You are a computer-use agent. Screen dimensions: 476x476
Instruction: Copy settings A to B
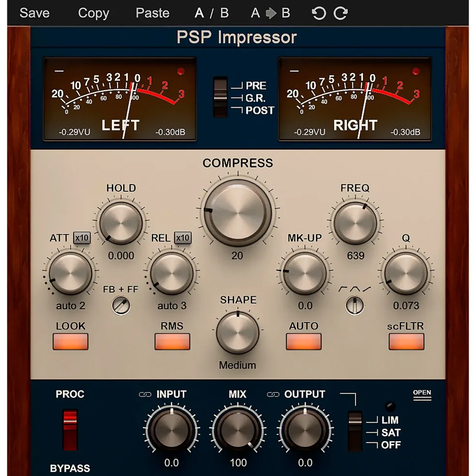270,13
